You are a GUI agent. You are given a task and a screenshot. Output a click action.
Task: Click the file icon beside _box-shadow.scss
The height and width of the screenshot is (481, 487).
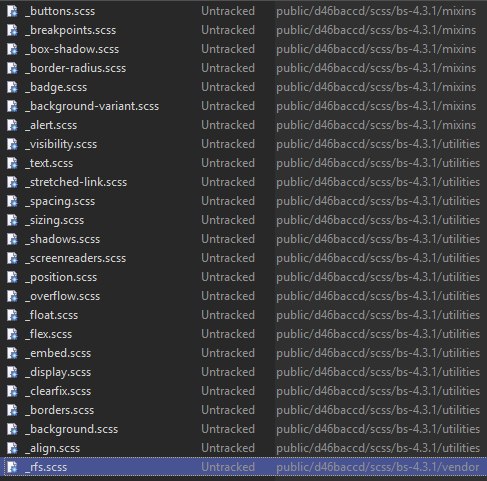point(12,49)
